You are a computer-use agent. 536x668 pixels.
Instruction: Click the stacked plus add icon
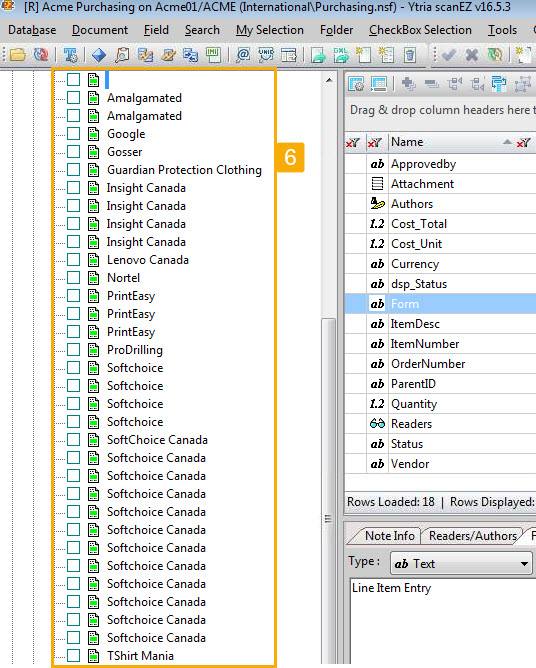coord(409,84)
